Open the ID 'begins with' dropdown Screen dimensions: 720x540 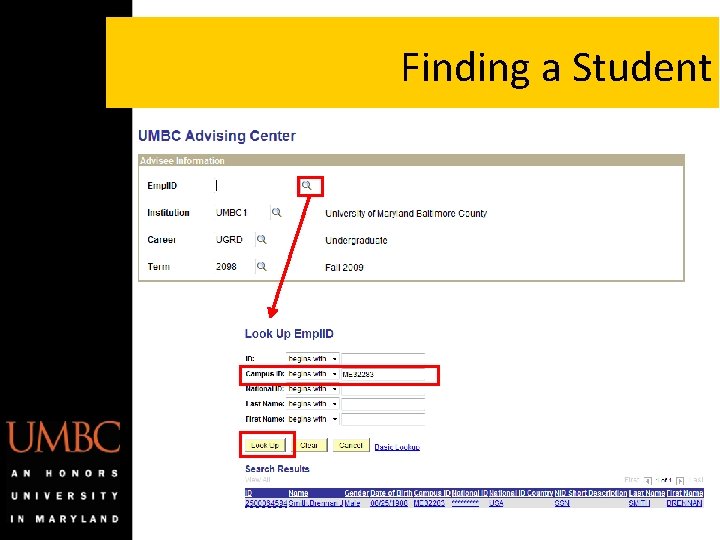pyautogui.click(x=312, y=359)
